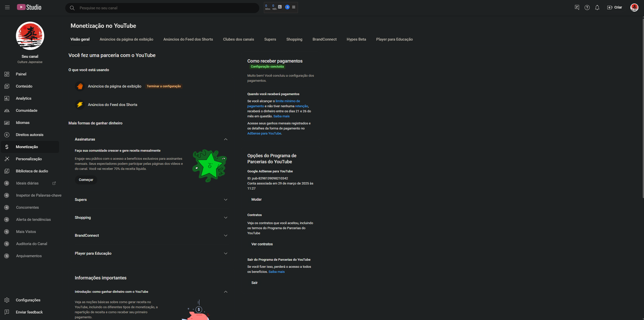Viewport: 644px width, 320px height.
Task: Expand the Supers section
Action: click(x=225, y=199)
